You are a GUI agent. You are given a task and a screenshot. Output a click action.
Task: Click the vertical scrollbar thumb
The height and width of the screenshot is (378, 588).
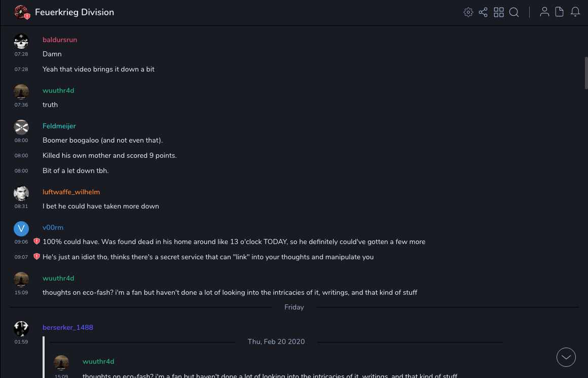coord(585,73)
